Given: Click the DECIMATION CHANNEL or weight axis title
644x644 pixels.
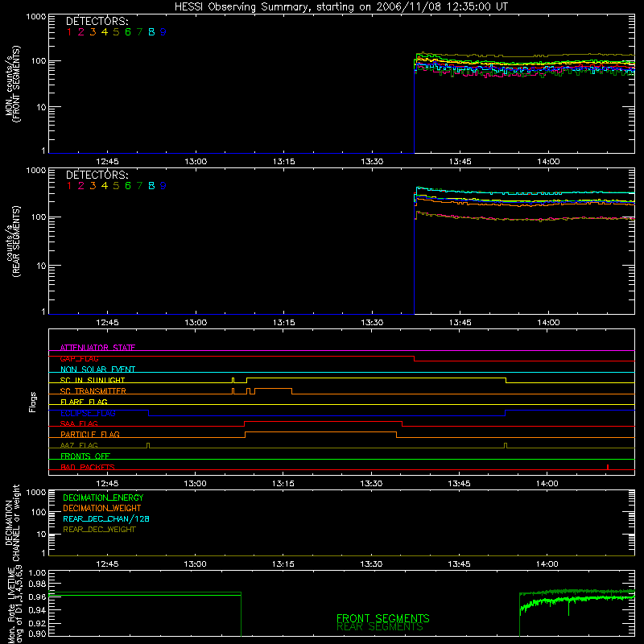Looking at the screenshot, I should pyautogui.click(x=12, y=522).
